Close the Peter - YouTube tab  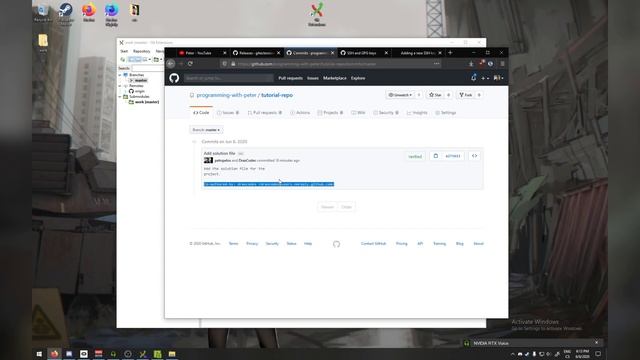(224, 53)
